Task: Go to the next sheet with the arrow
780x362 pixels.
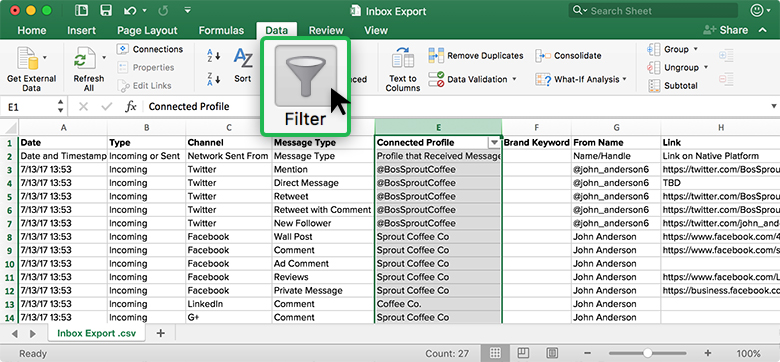Action: pos(33,334)
